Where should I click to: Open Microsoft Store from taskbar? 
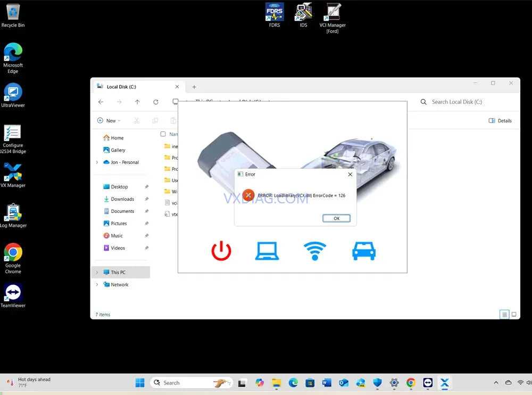point(310,383)
